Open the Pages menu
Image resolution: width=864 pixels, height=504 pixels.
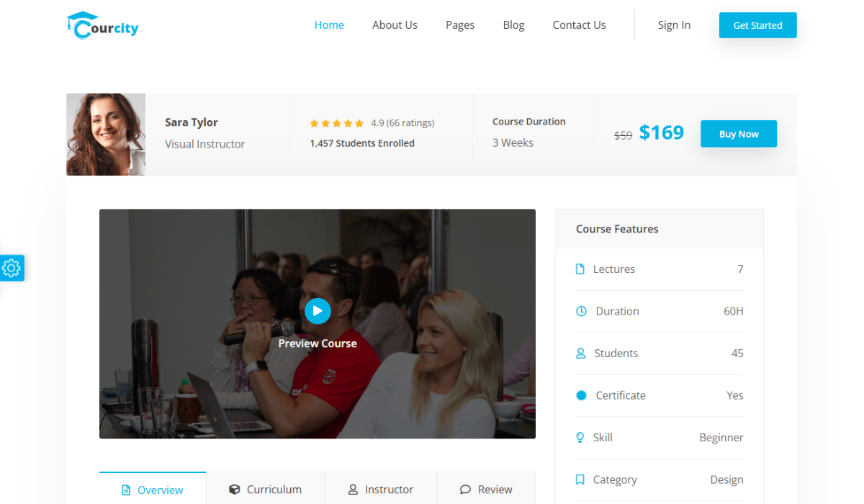point(460,25)
